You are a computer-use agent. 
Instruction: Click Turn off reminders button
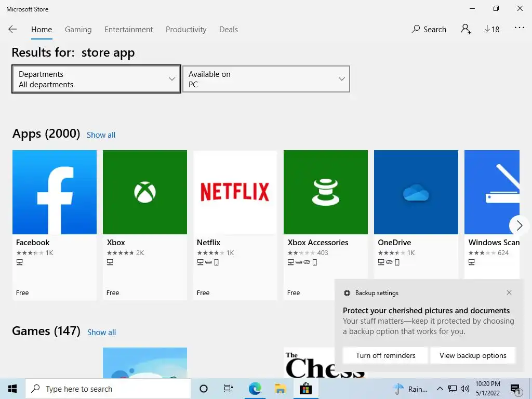pyautogui.click(x=385, y=355)
